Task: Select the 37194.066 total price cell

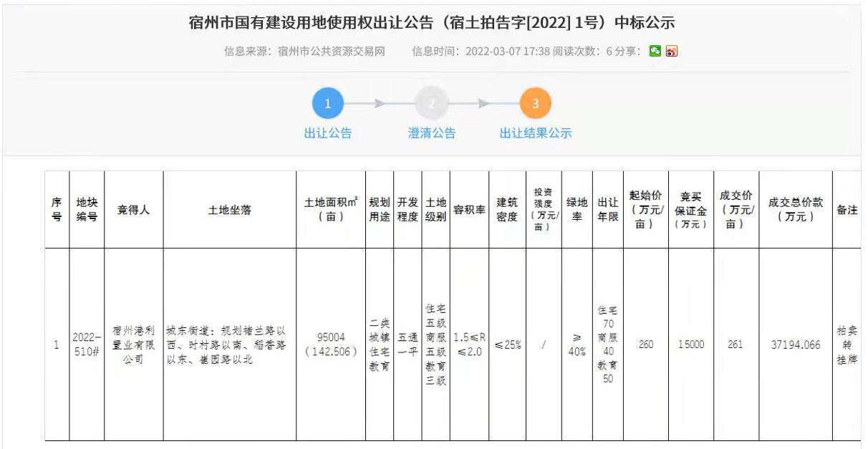Action: [x=795, y=344]
